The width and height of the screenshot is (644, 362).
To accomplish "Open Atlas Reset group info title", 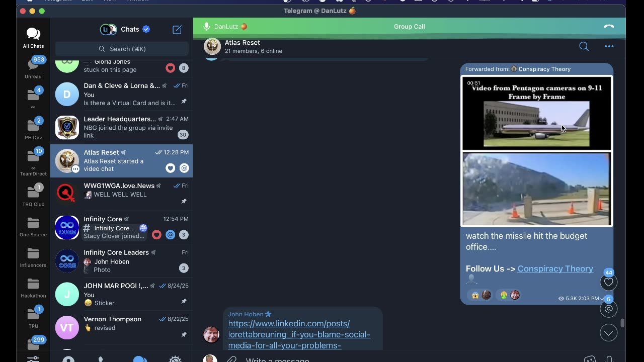I will (243, 43).
